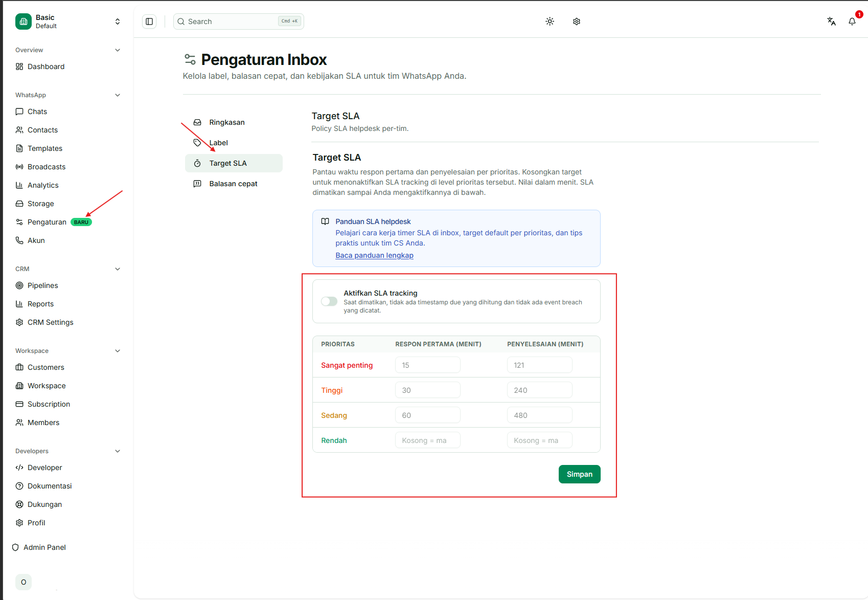868x600 pixels.
Task: Collapse the Developers section chevron
Action: tap(118, 451)
